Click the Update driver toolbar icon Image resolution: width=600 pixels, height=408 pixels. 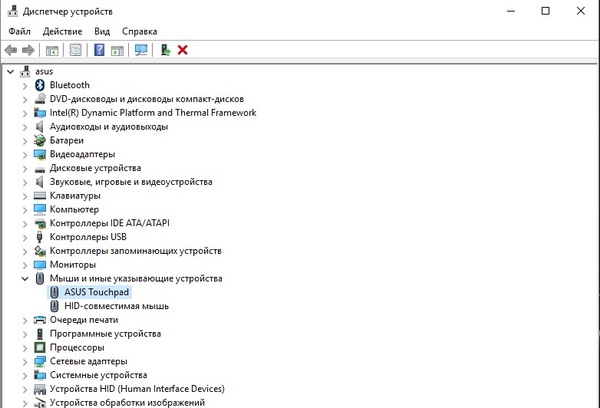[165, 50]
